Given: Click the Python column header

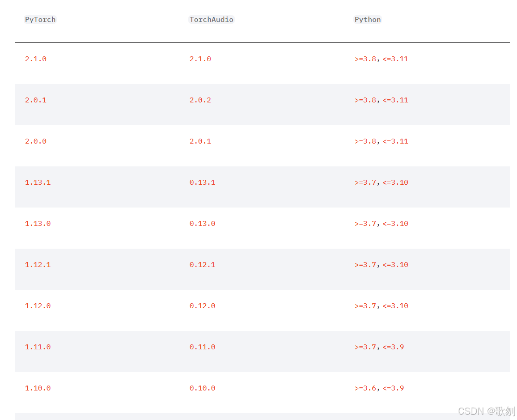Looking at the screenshot, I should coord(368,19).
